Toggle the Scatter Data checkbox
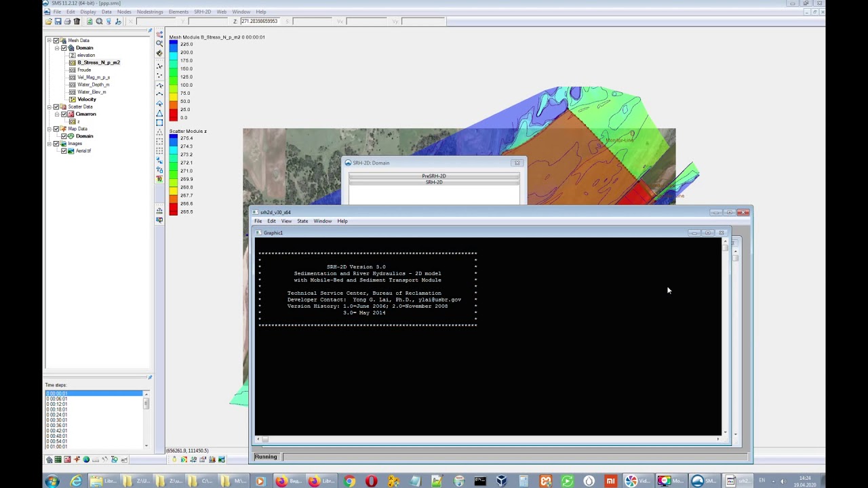Screen dimensions: 868x488 pos(56,107)
